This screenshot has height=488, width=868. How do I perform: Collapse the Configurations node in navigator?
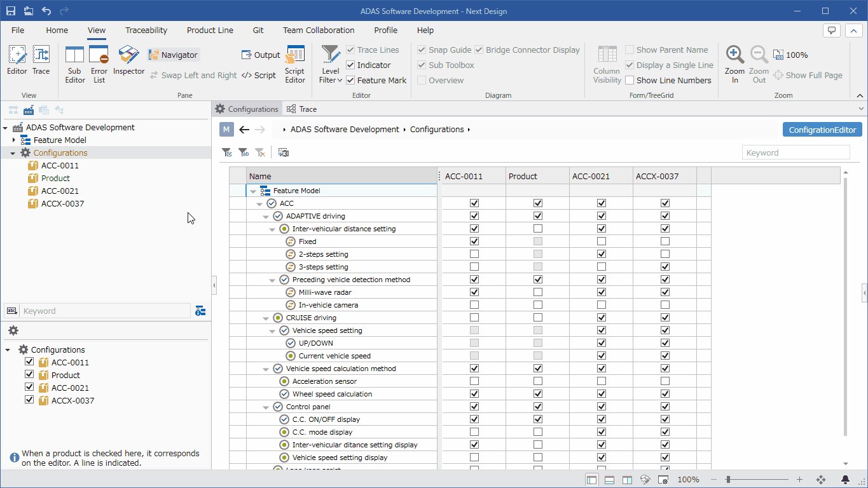pyautogui.click(x=13, y=153)
